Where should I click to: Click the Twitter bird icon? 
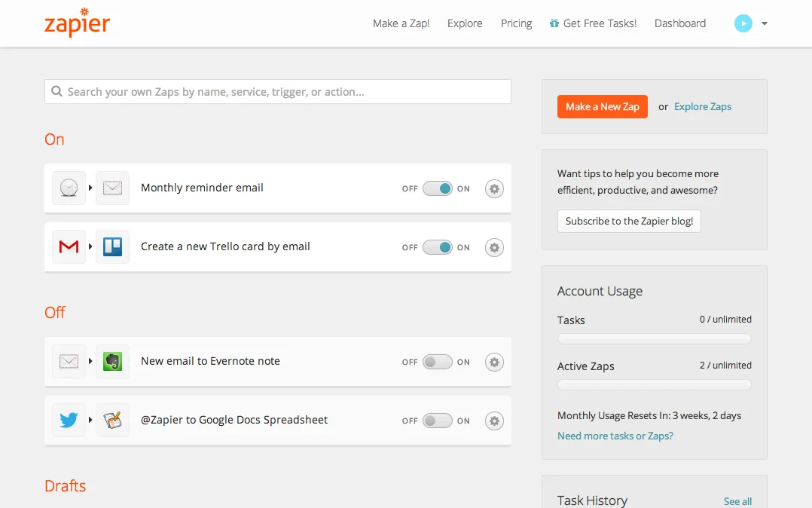click(x=69, y=421)
